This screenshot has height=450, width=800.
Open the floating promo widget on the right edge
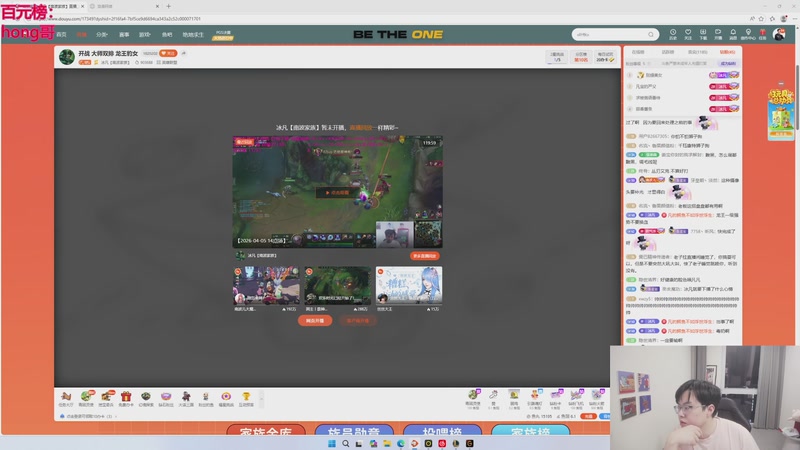click(781, 115)
